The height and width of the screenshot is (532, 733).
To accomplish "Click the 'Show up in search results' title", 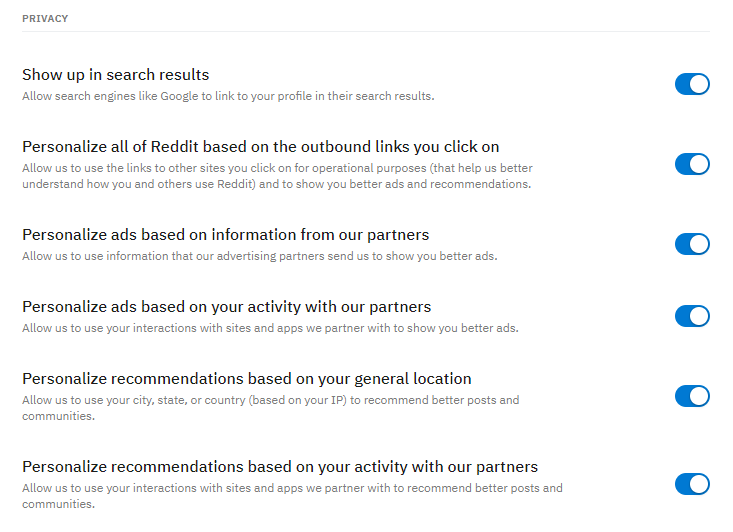I will tap(116, 75).
